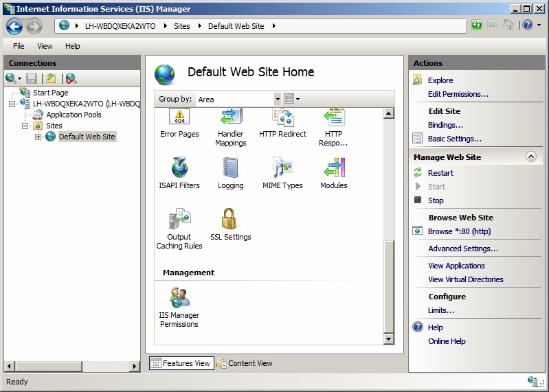Select Application Pools tree item
This screenshot has width=549, height=392.
74,115
